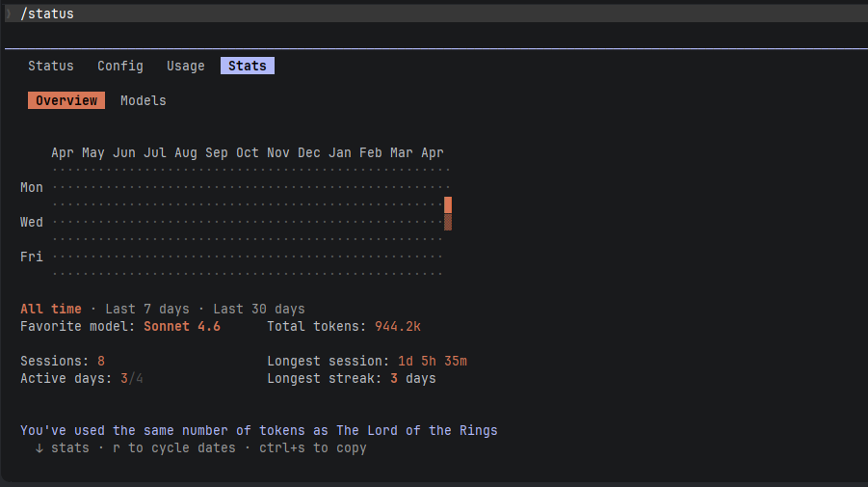Viewport: 868px width, 487px height.
Task: Click the Fri row label in heatmap
Action: 32,257
